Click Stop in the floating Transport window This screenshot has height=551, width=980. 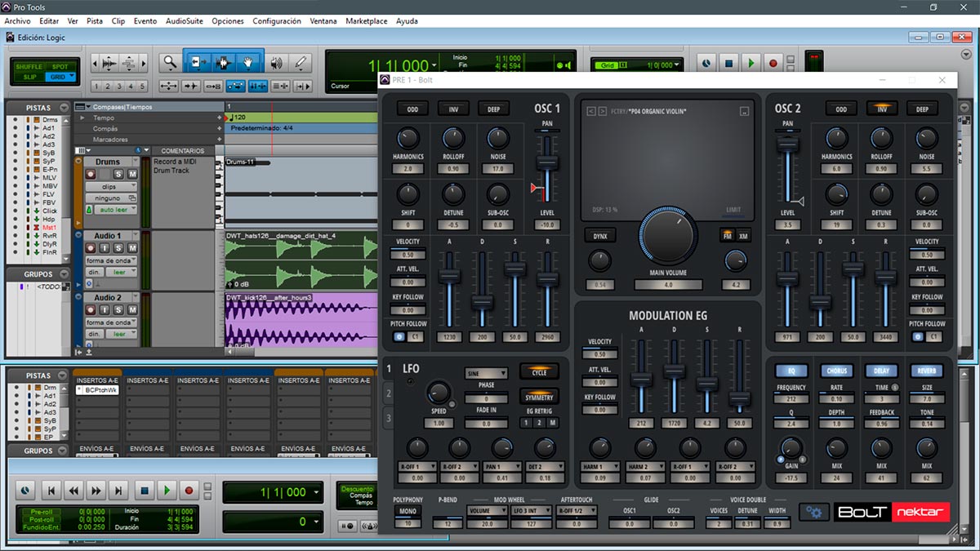click(x=144, y=491)
